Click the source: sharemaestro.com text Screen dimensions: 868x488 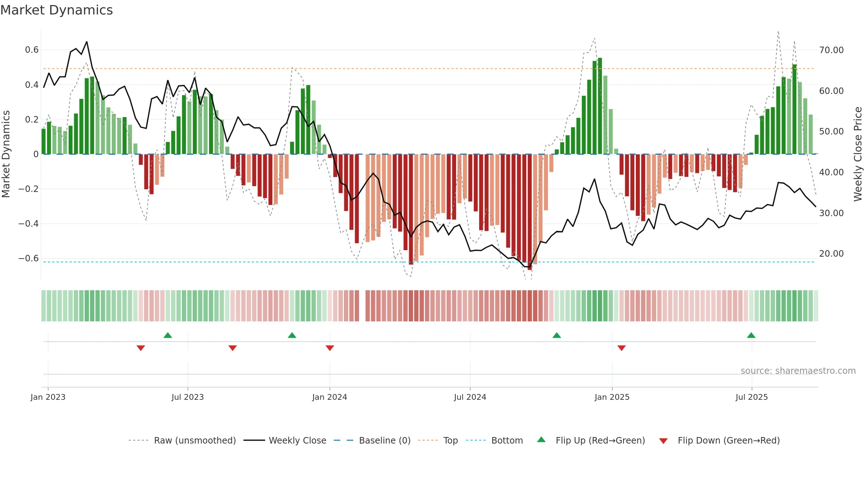798,371
